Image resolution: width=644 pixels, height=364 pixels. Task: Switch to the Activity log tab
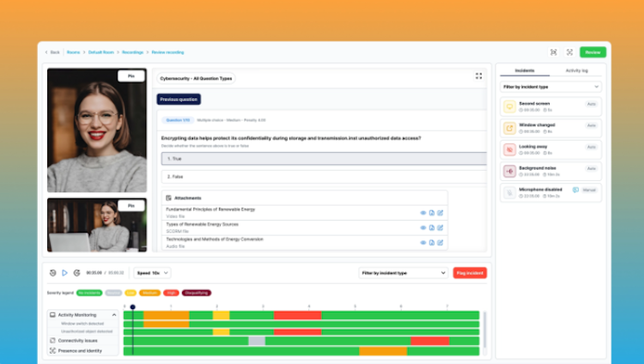pyautogui.click(x=576, y=70)
